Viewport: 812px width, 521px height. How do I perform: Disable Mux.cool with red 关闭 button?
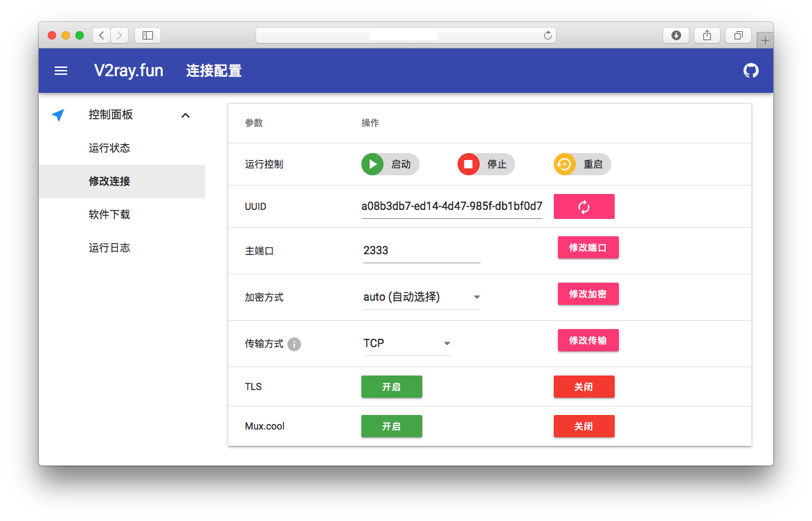584,426
